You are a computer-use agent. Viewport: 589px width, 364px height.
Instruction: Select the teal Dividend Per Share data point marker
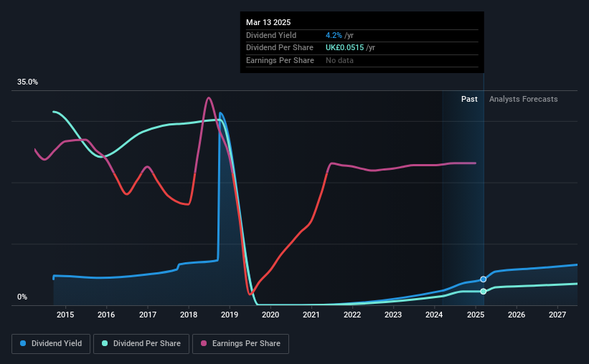coord(484,291)
